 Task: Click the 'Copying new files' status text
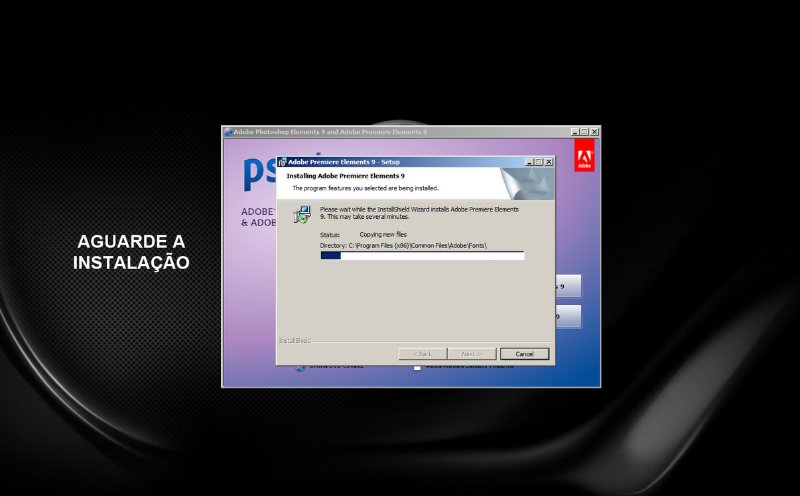click(x=383, y=235)
